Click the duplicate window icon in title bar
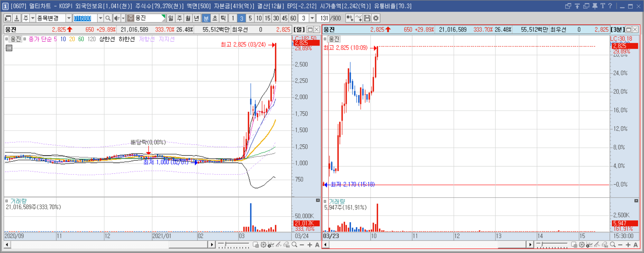Viewport: 644px width, 253px height. coord(586,6)
